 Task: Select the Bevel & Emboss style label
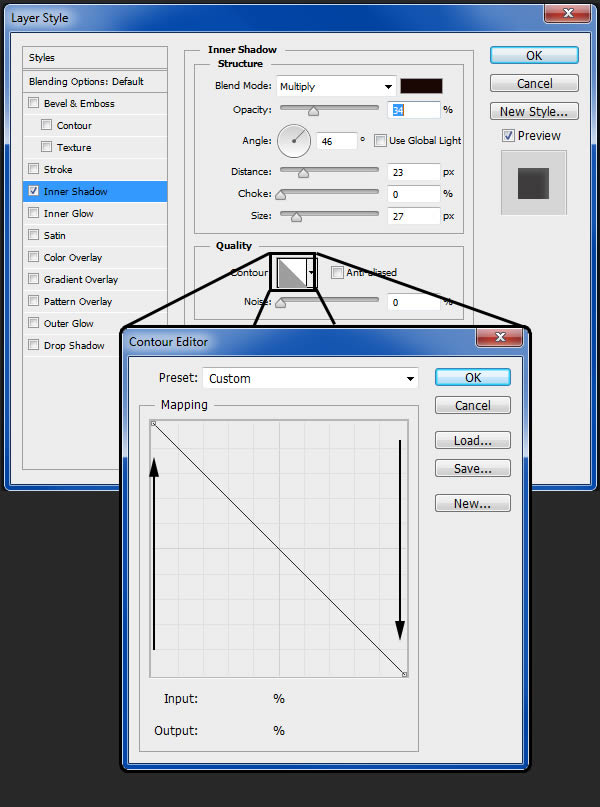pos(79,103)
